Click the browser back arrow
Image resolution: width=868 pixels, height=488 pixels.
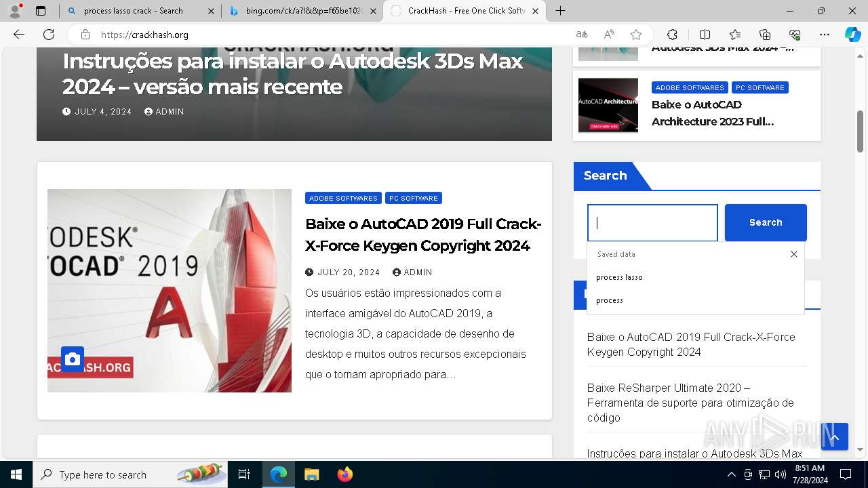(19, 35)
